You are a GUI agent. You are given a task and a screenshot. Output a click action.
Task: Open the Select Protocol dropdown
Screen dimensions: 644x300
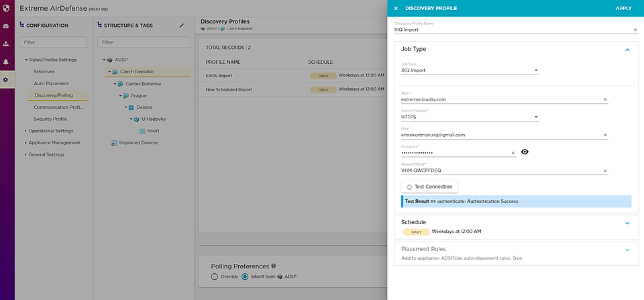[470, 117]
